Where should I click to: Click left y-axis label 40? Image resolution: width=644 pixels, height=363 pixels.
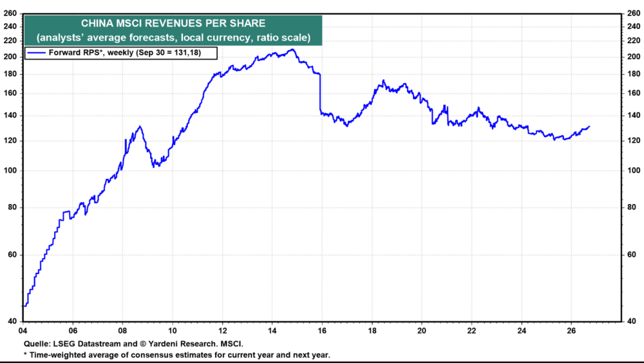[12, 322]
